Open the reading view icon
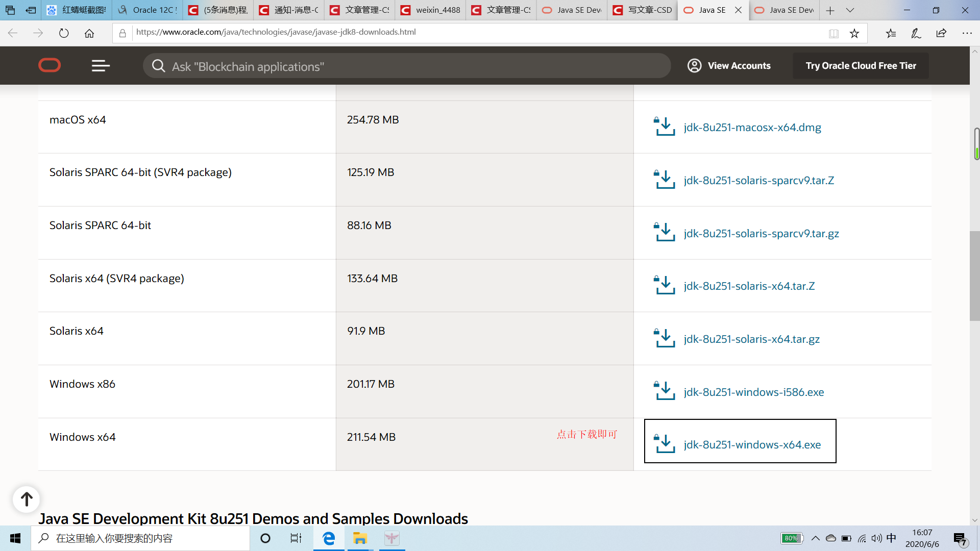The height and width of the screenshot is (551, 980). click(834, 34)
